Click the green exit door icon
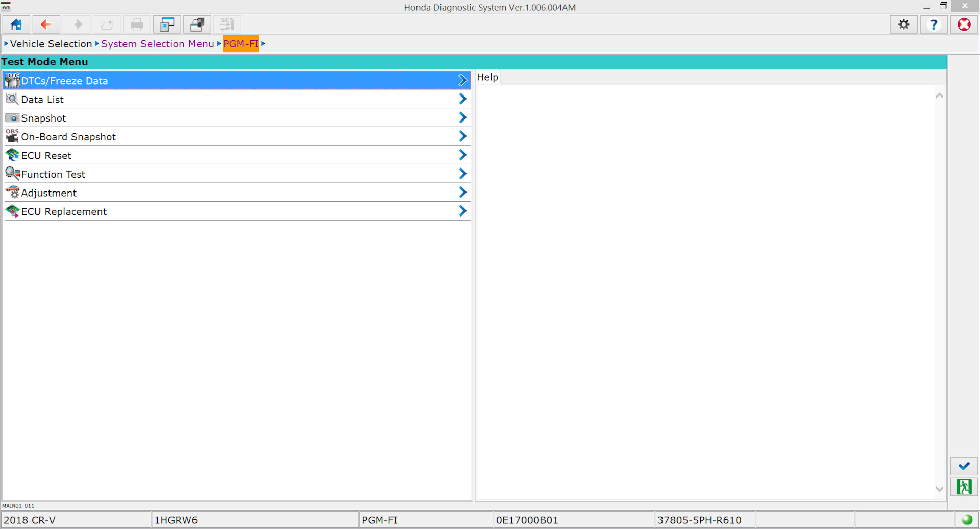 [x=964, y=487]
